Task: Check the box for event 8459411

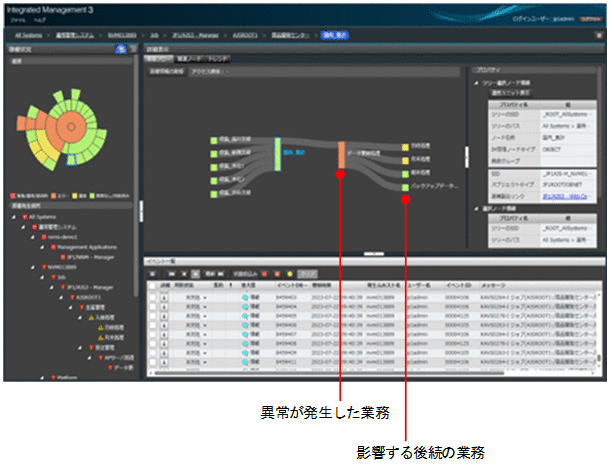Action: click(x=153, y=362)
